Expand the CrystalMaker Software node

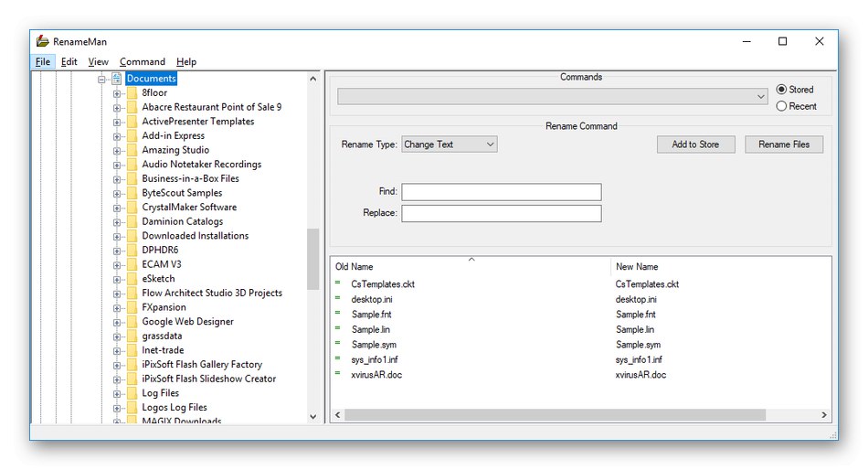click(117, 208)
